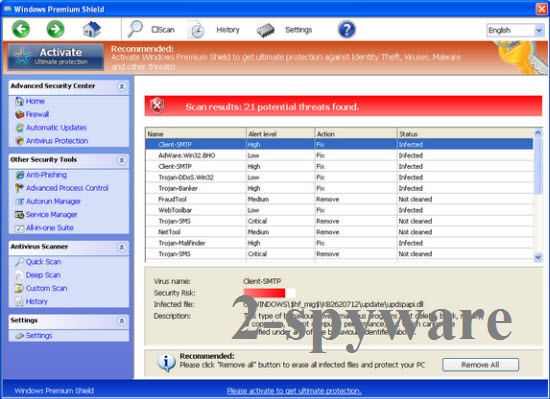Image resolution: width=550 pixels, height=399 pixels.
Task: Sort by the Alert level column header
Action: (280, 134)
